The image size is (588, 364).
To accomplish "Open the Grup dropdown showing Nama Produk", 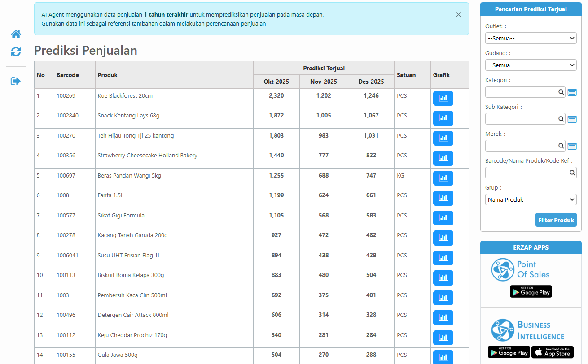I will point(531,199).
